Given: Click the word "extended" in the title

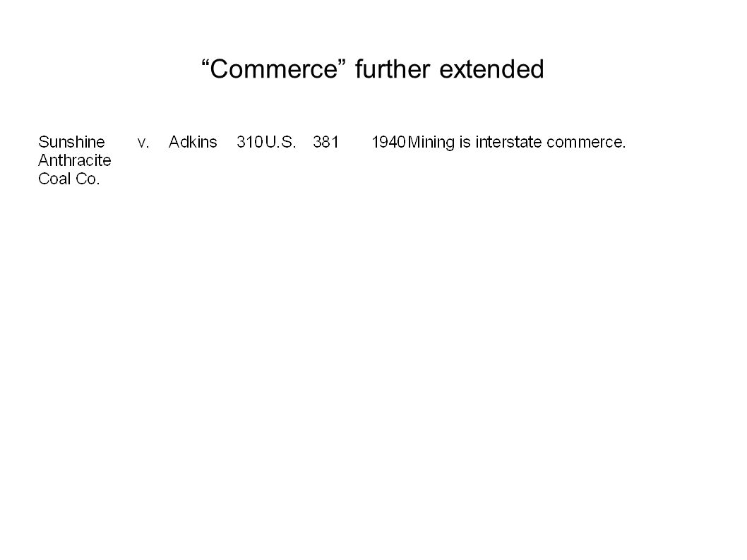Looking at the screenshot, I should click(491, 69).
